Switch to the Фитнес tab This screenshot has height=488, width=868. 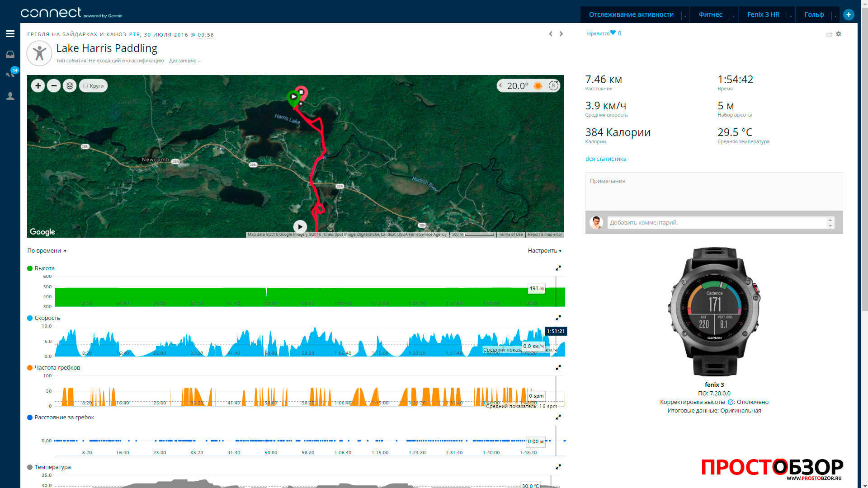click(x=710, y=14)
